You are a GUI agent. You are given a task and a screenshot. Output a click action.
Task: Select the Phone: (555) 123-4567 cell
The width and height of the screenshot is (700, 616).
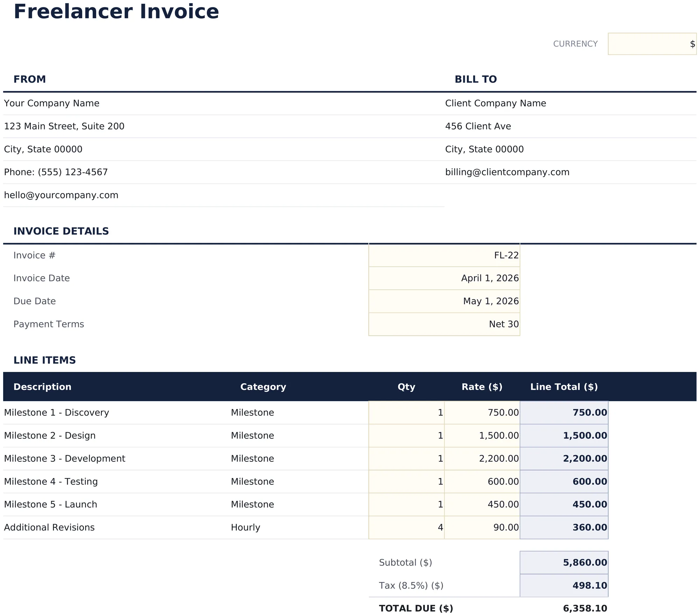click(224, 172)
